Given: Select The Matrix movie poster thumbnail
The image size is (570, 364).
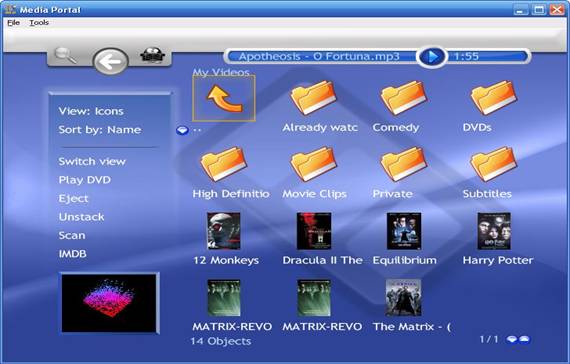Looking at the screenshot, I should (404, 297).
